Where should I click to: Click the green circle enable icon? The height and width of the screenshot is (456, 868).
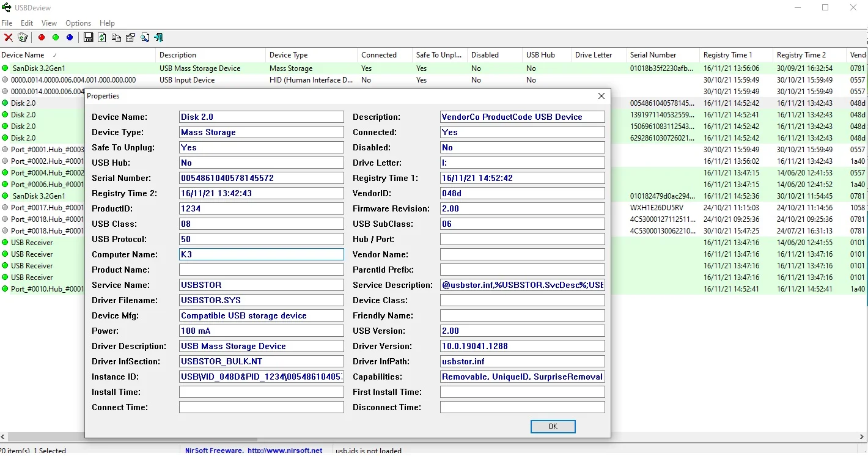(x=56, y=38)
